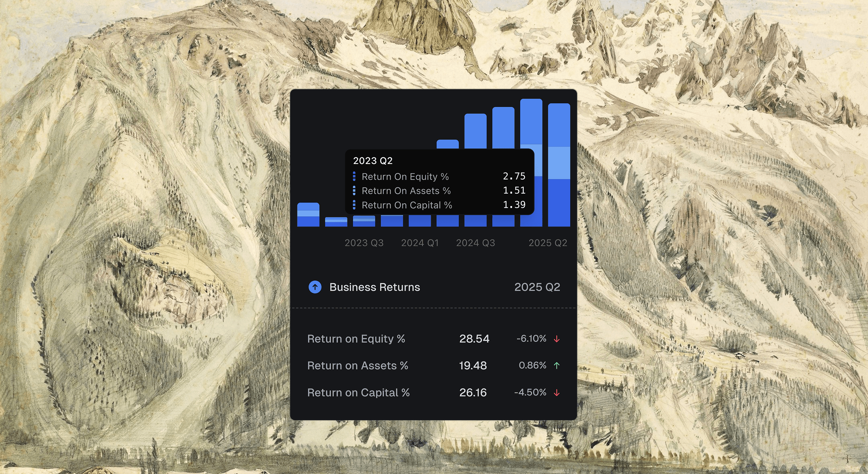Open the 2025 Q2 period selector in header
This screenshot has width=868, height=474.
coord(537,287)
